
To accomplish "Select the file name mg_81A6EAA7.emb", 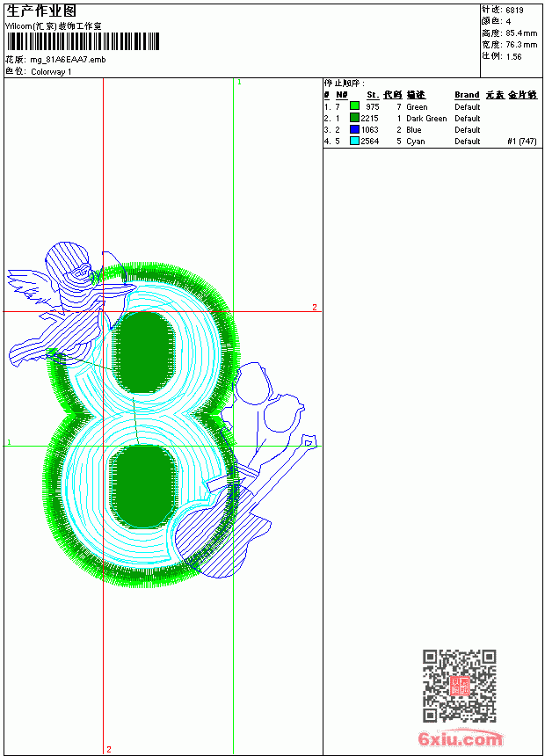I will pyautogui.click(x=68, y=60).
